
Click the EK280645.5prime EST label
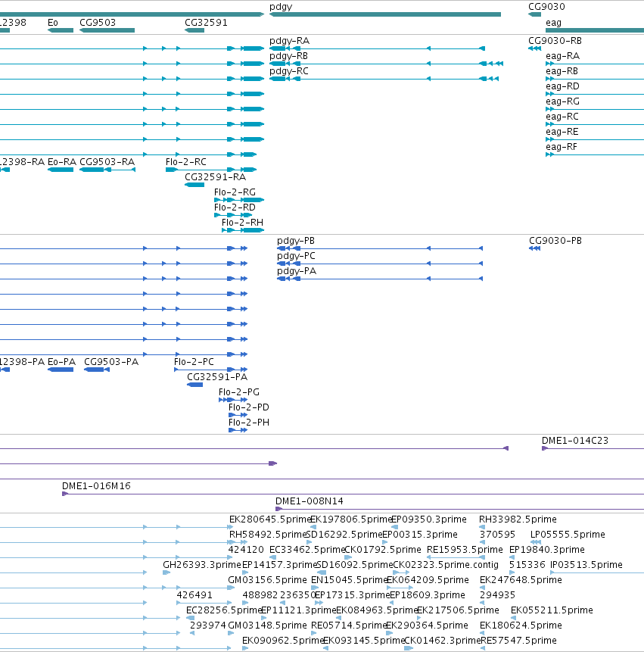tap(269, 519)
